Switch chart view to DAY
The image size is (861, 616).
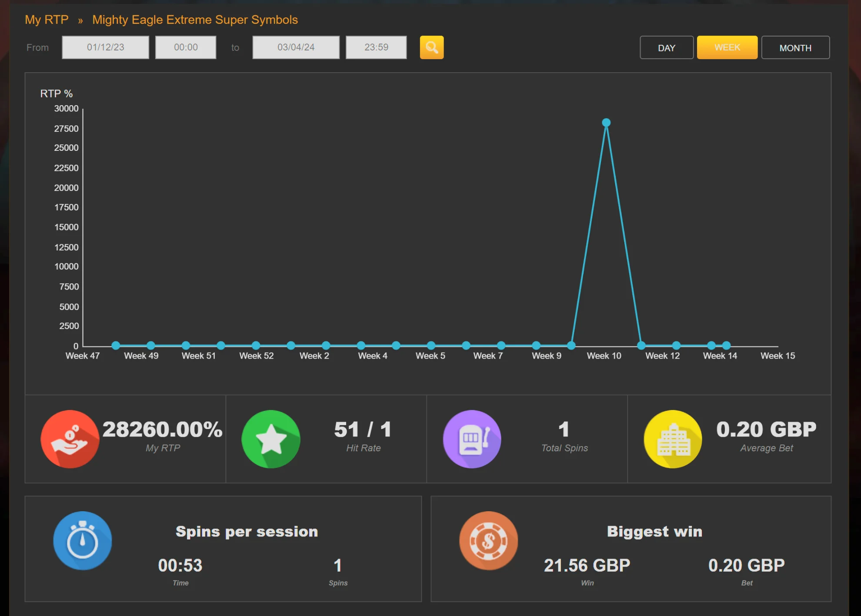click(x=667, y=47)
